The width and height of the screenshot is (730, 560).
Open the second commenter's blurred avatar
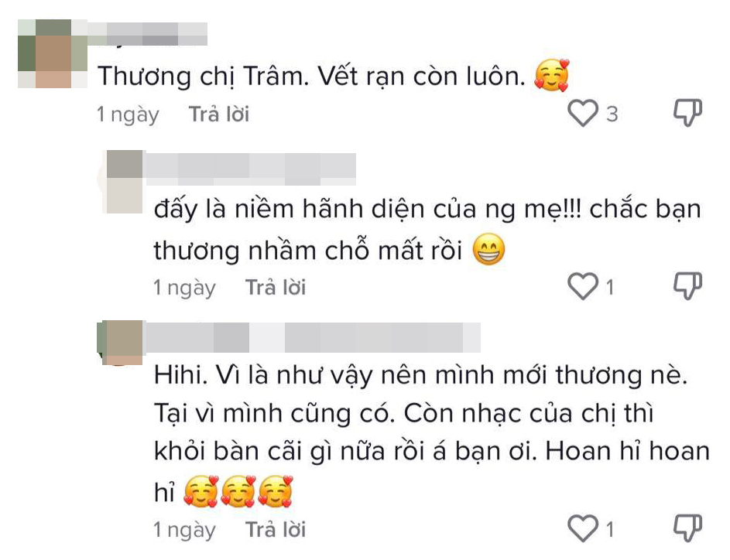point(125,182)
